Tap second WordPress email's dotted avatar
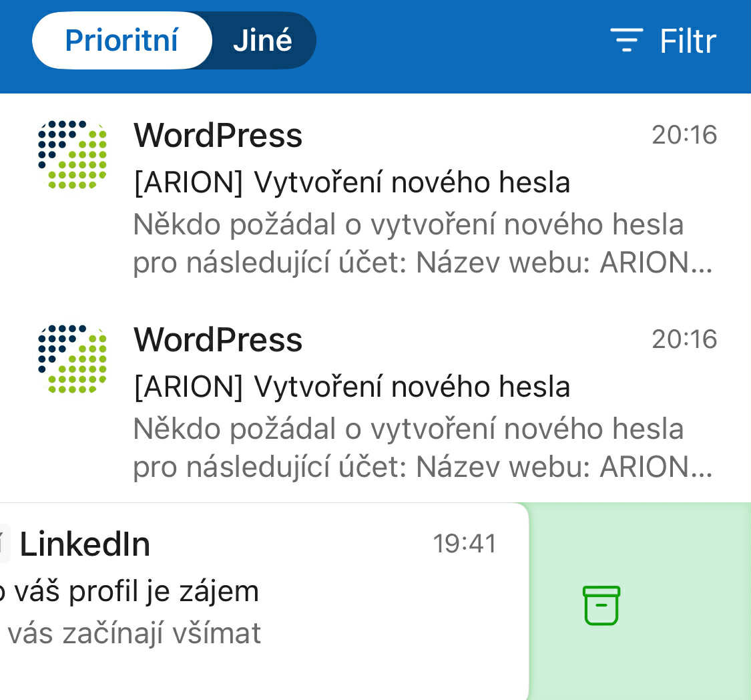Image resolution: width=751 pixels, height=700 pixels. click(72, 359)
